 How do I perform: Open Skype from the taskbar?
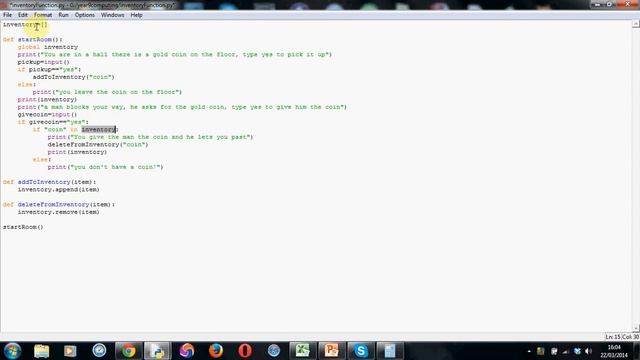click(361, 351)
